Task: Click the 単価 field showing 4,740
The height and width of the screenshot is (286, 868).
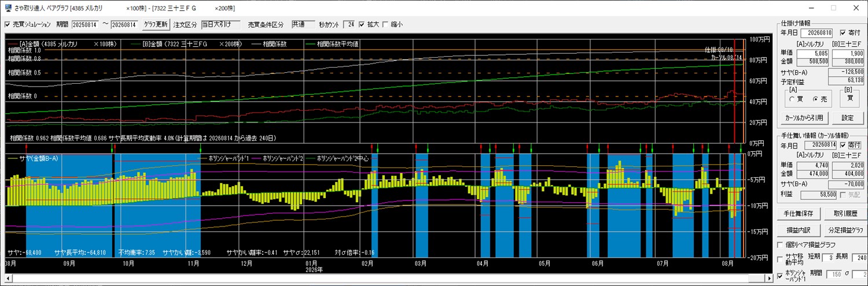Action: pos(814,165)
